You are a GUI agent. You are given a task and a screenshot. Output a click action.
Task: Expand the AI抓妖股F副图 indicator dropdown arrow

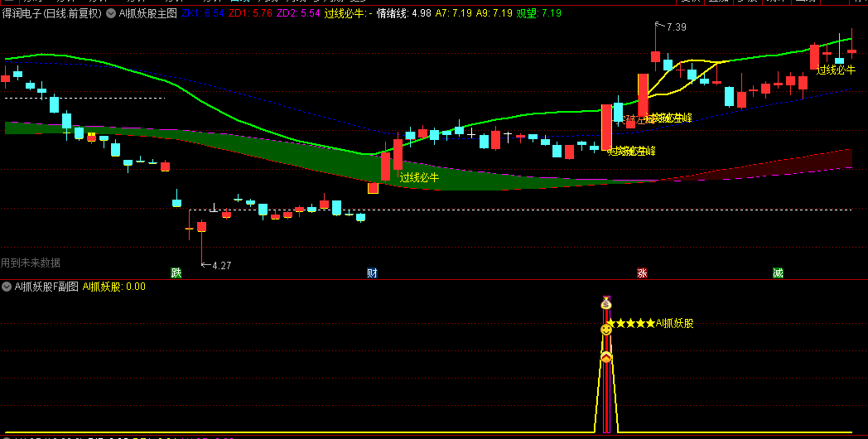point(7,287)
